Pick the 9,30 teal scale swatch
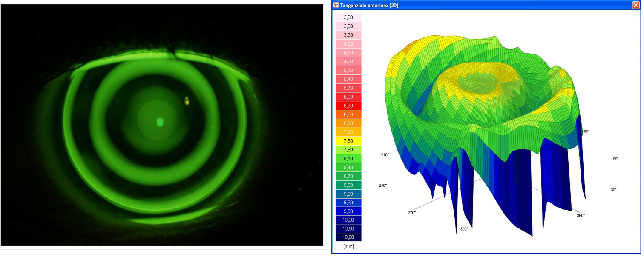The height and width of the screenshot is (257, 644). coord(348,194)
